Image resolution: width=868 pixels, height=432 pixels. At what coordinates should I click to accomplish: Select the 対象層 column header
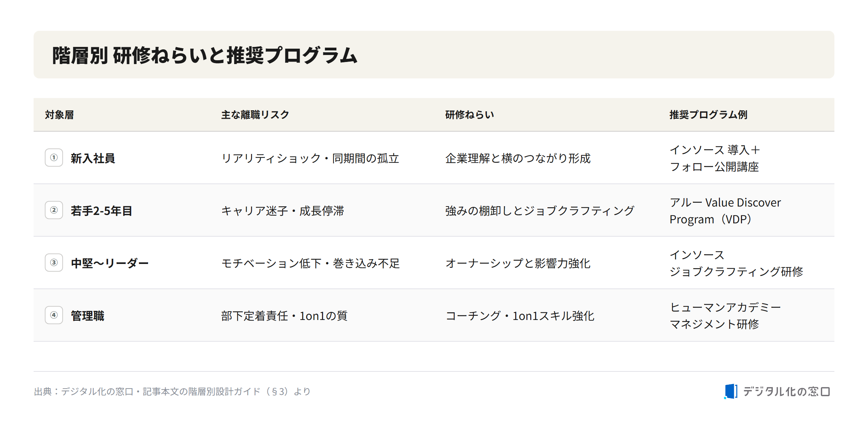tap(59, 114)
